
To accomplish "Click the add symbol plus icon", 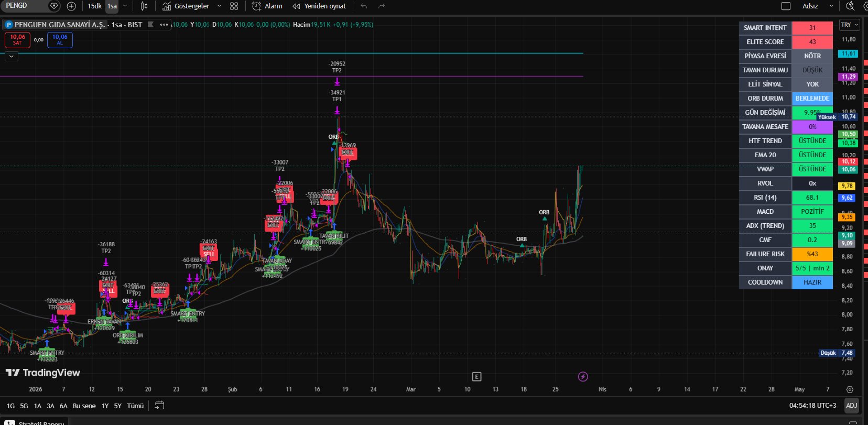I will click(71, 6).
